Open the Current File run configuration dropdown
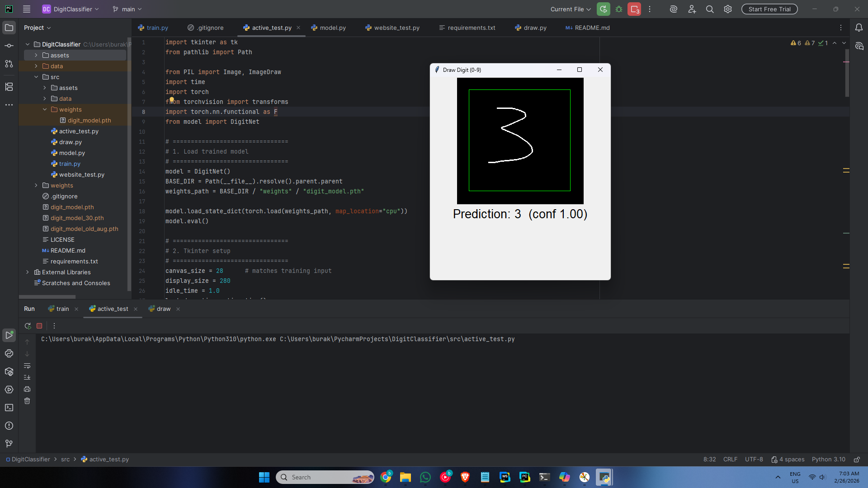Screen dimensions: 868x488 click(571, 9)
